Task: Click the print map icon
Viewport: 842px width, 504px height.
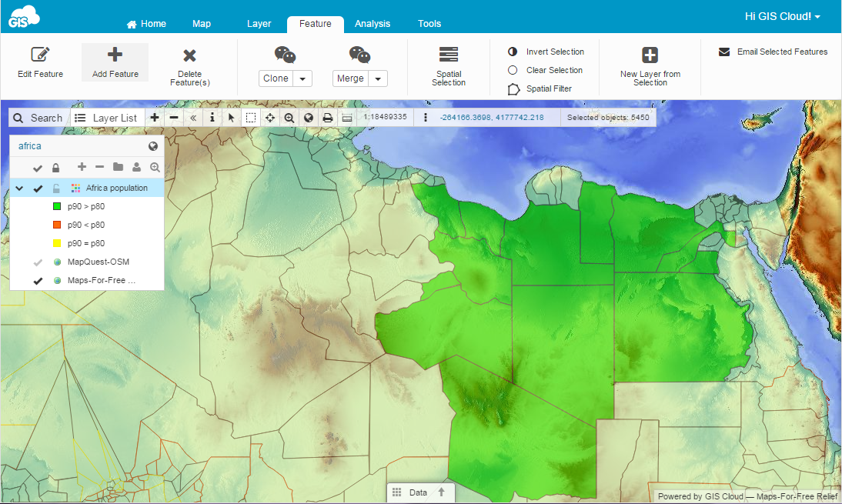Action: click(327, 118)
